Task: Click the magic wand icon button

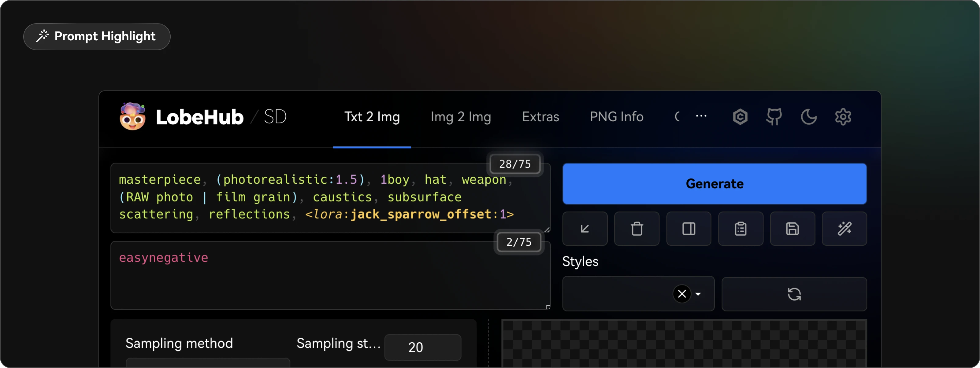Action: [x=844, y=229]
